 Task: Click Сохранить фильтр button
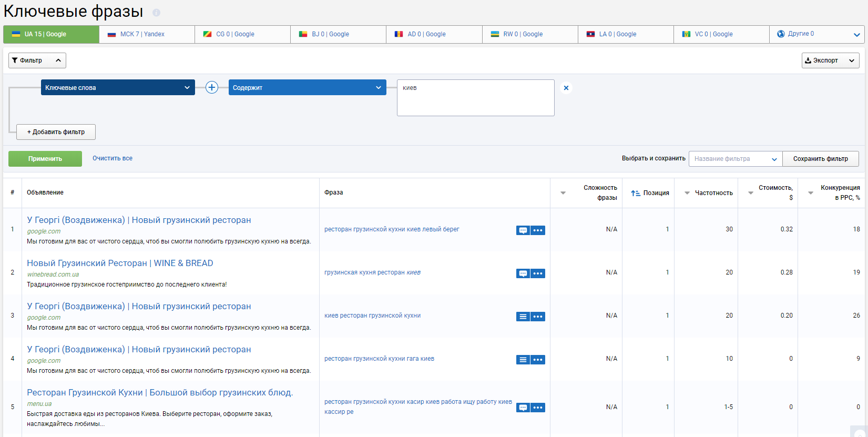click(821, 159)
